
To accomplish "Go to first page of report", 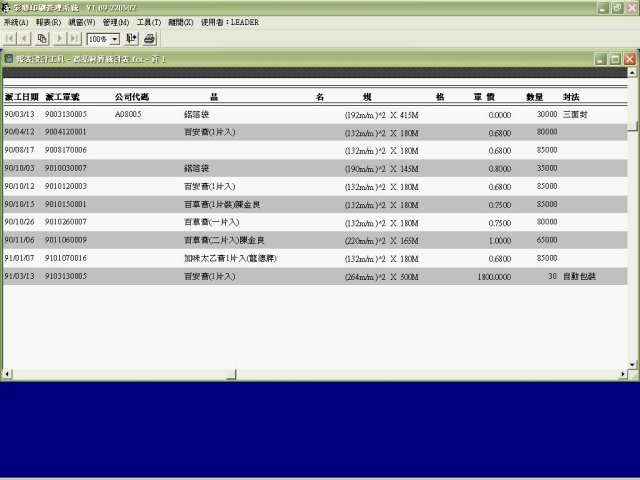I will coord(11,39).
